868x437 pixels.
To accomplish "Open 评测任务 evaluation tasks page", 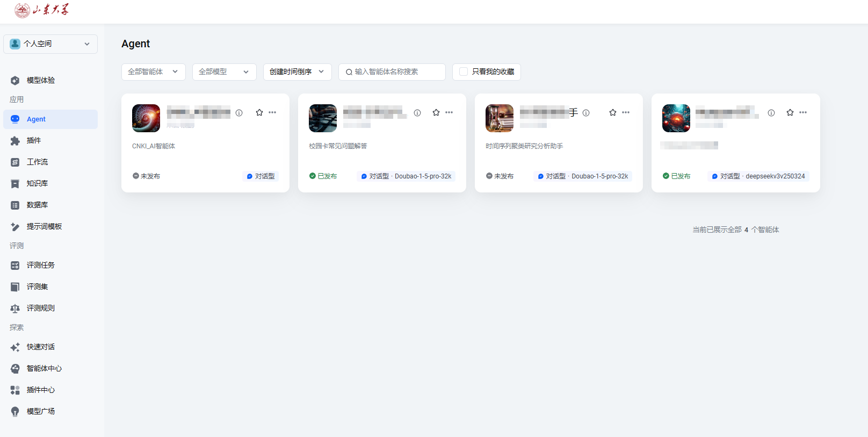I will [40, 266].
